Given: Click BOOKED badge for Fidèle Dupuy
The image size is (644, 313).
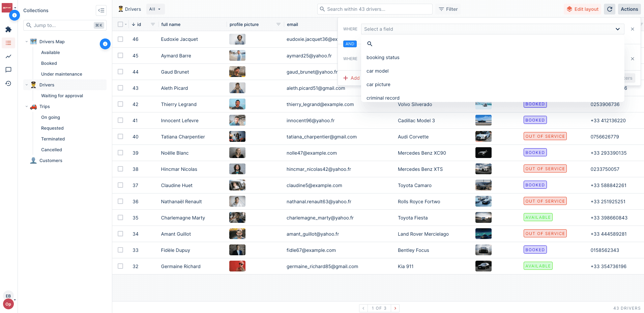Looking at the screenshot, I should 535,250.
